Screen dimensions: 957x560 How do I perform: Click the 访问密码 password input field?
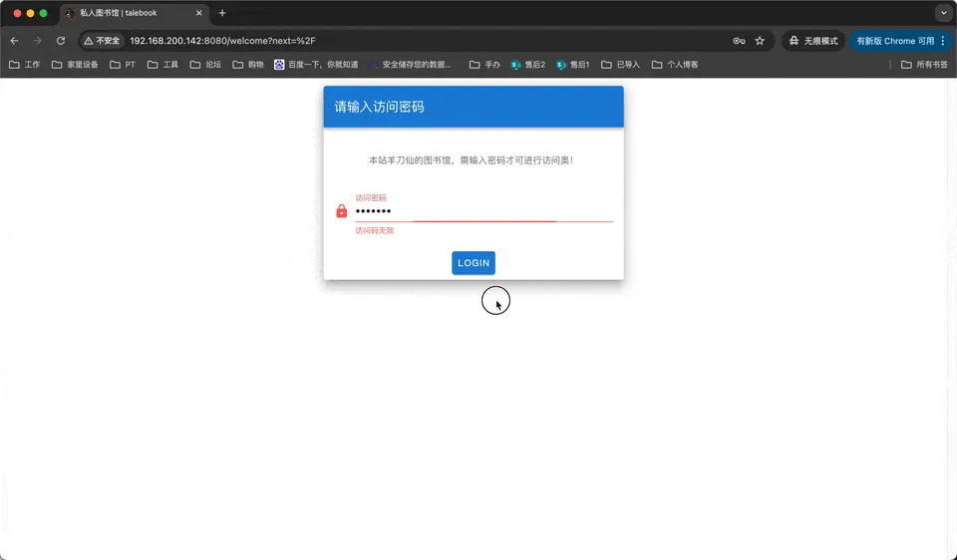click(483, 211)
